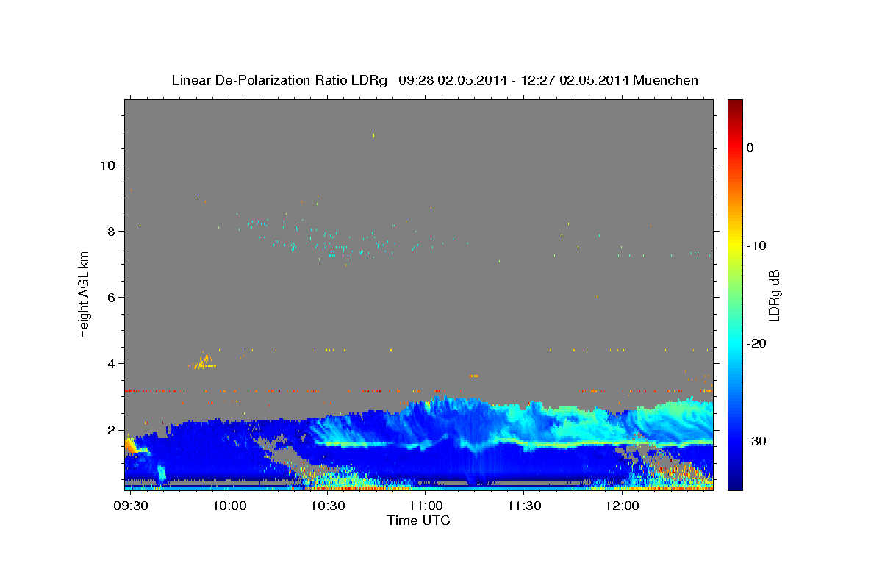Click the 11:30 time tick label

coord(523,506)
